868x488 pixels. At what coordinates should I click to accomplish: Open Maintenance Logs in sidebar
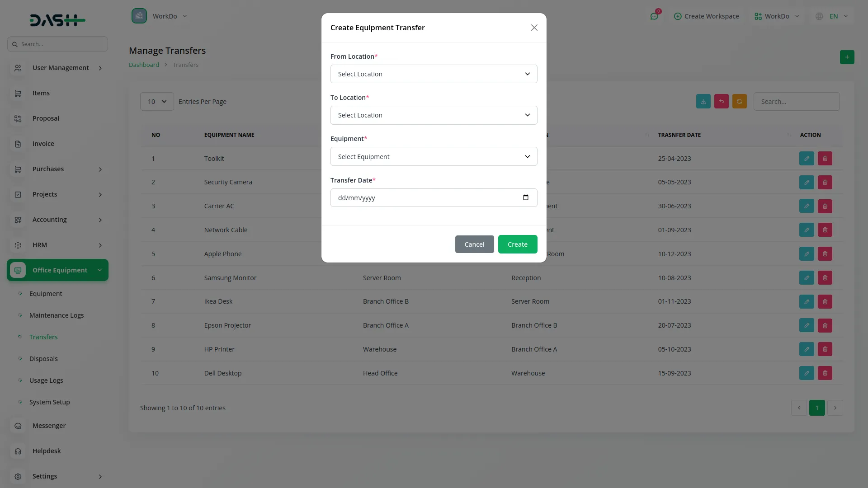(57, 315)
